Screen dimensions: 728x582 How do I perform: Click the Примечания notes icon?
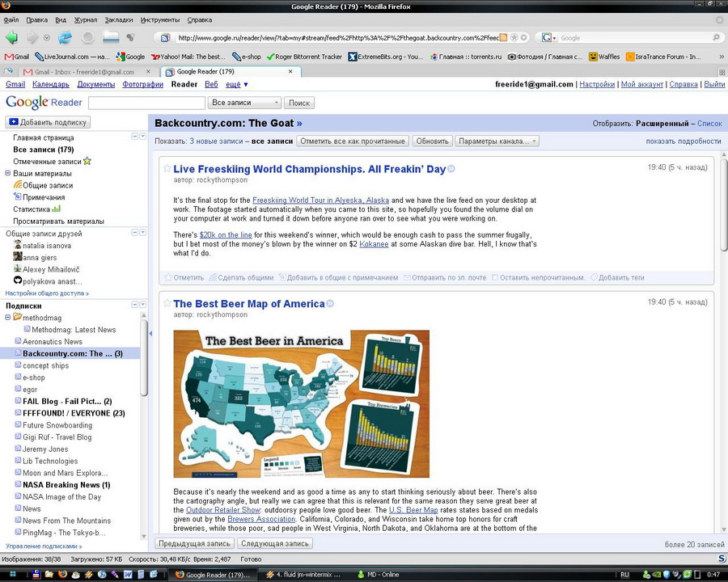18,196
